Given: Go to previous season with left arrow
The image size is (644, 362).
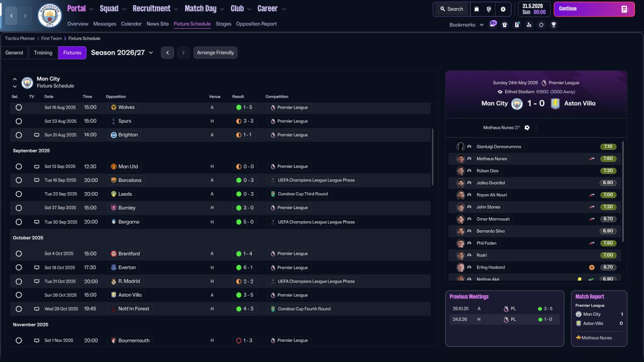Looking at the screenshot, I should click(x=168, y=53).
